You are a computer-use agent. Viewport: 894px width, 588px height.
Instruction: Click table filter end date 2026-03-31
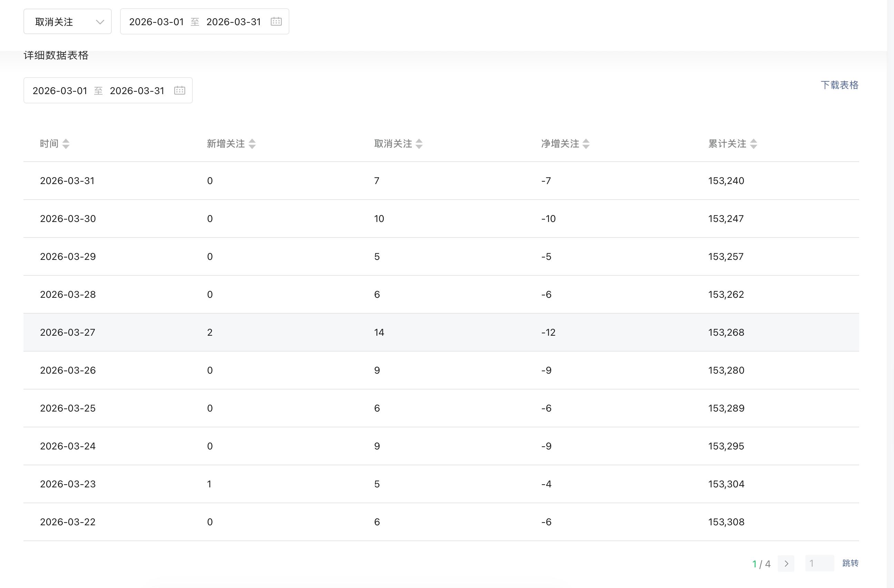click(x=137, y=91)
